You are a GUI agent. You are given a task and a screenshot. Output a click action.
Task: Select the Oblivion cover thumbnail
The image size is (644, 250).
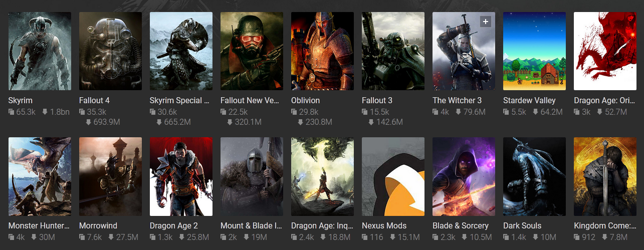point(322,51)
